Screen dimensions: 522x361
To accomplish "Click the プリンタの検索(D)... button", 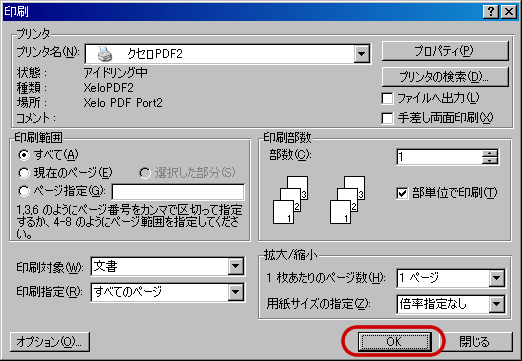I will point(445,77).
